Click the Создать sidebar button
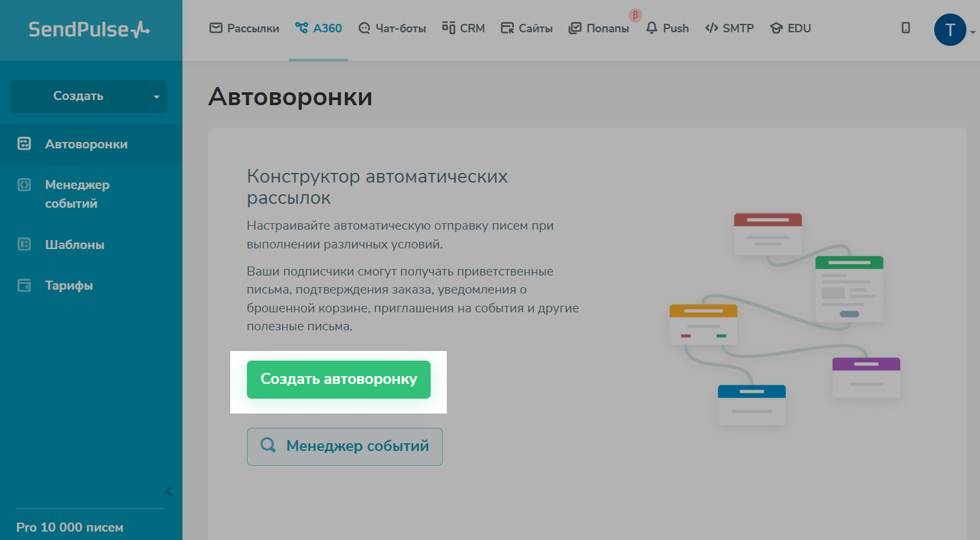Screen dimensions: 980x540 point(78,96)
